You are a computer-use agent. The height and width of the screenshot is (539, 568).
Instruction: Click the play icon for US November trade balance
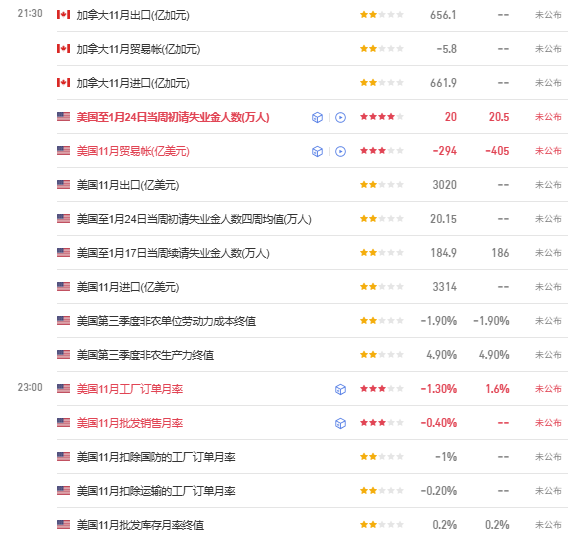[x=340, y=151]
